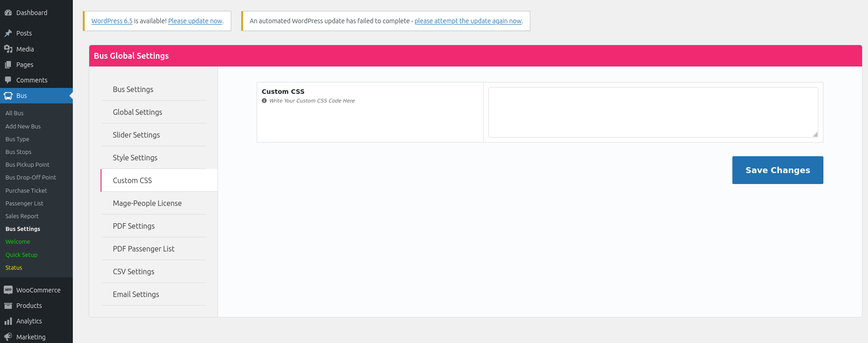Image resolution: width=868 pixels, height=343 pixels.
Task: Select Bus Settings in submenu
Action: click(x=23, y=229)
